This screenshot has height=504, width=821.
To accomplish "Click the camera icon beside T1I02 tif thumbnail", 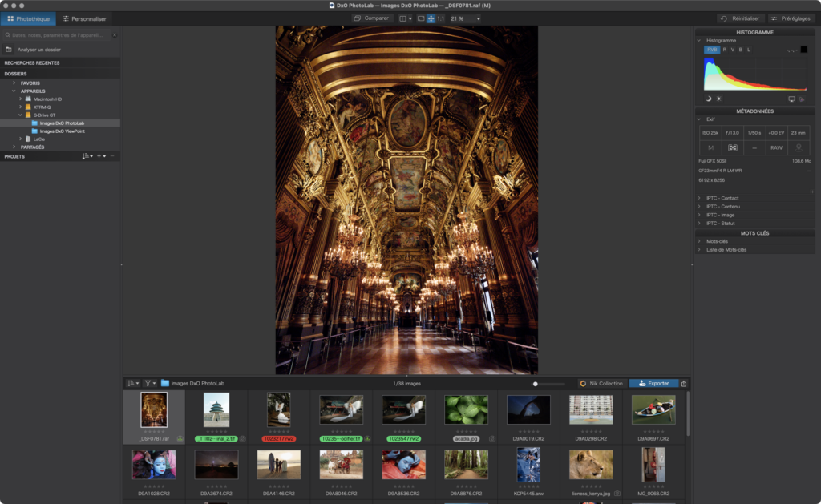I will point(242,438).
